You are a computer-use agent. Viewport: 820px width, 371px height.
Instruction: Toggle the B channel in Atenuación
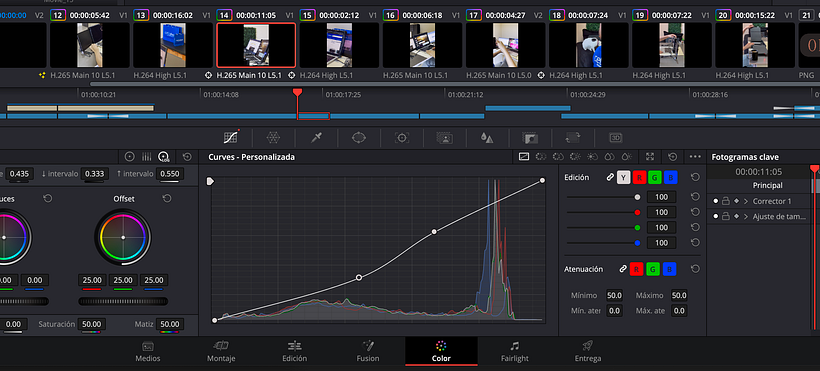(669, 269)
